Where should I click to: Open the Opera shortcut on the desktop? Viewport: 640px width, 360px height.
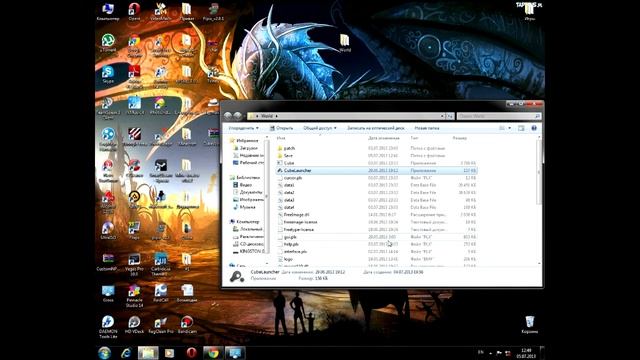pos(134,11)
